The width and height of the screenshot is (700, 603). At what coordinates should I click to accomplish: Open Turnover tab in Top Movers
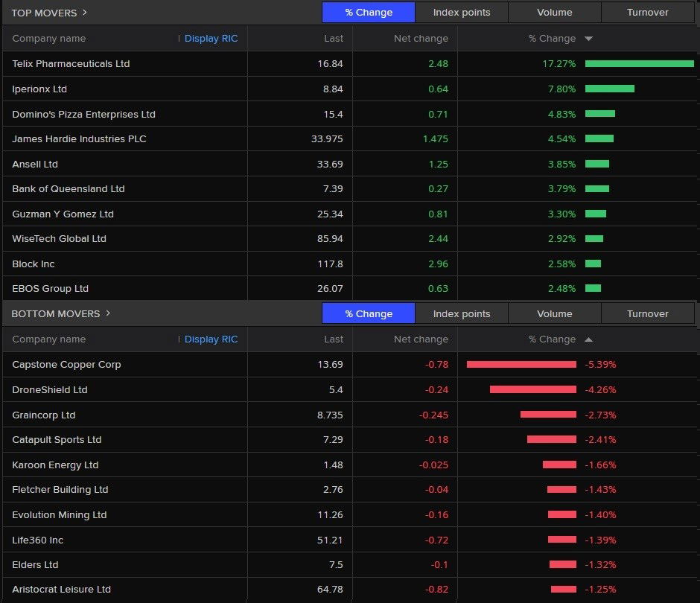tap(647, 13)
